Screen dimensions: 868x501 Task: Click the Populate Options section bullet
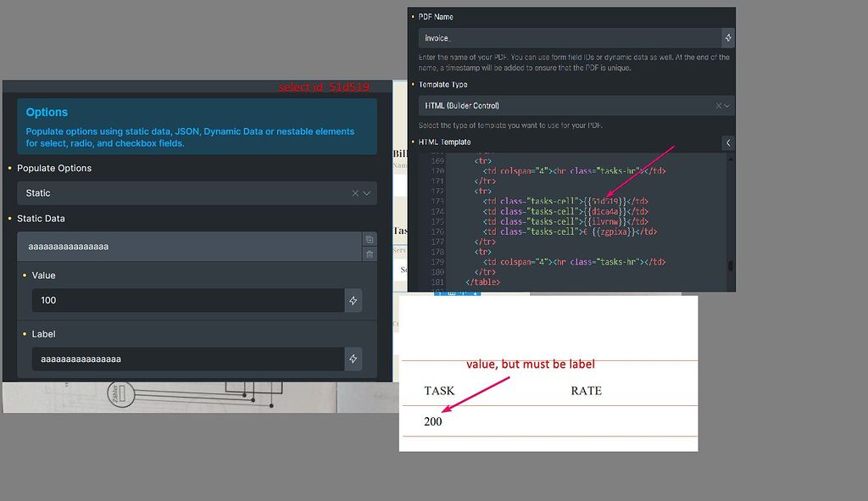(11, 168)
